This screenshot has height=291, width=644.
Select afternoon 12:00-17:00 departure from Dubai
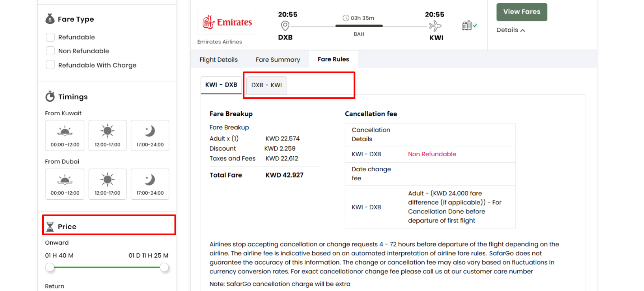pos(107,184)
